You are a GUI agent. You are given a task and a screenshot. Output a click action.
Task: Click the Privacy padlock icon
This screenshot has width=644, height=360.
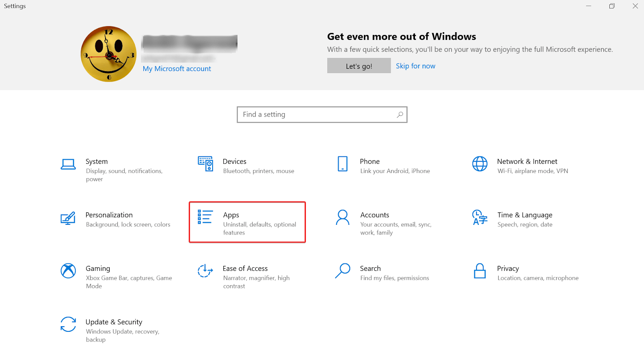[x=480, y=271]
